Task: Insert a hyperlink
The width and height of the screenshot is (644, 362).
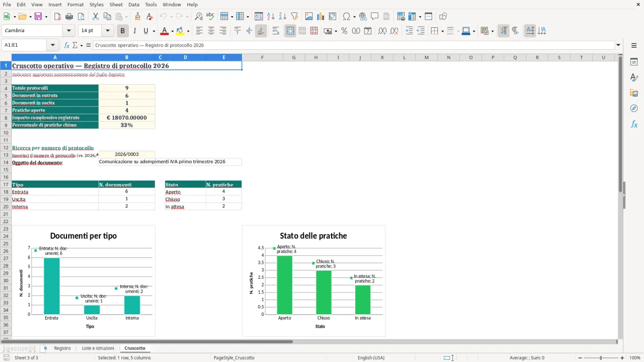Action: point(363,17)
